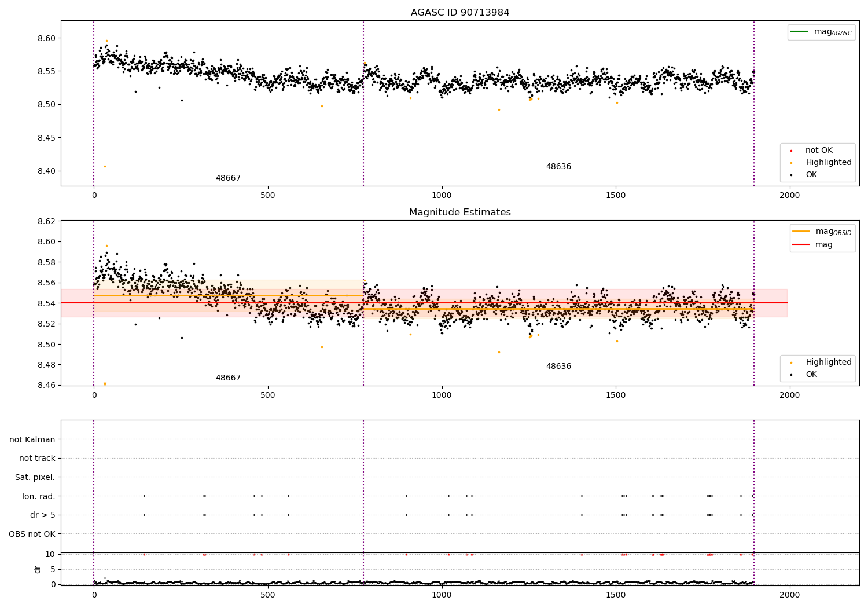This screenshot has width=868, height=608.
Task: Click the 2000 x-tick under top plot
Action: (x=789, y=196)
